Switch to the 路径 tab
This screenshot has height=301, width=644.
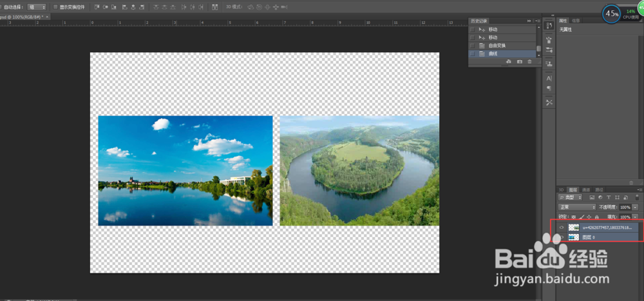coord(599,190)
